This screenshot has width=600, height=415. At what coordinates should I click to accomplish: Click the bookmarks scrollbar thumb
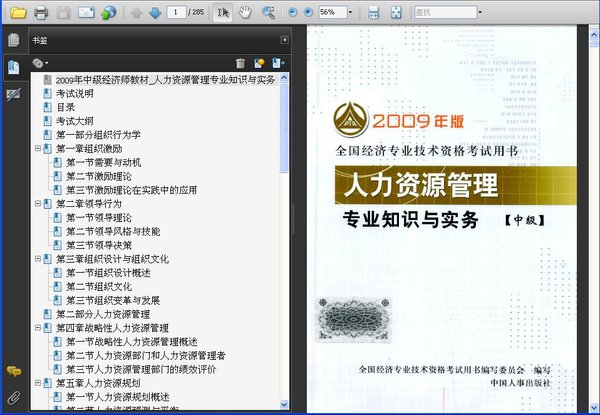284,128
